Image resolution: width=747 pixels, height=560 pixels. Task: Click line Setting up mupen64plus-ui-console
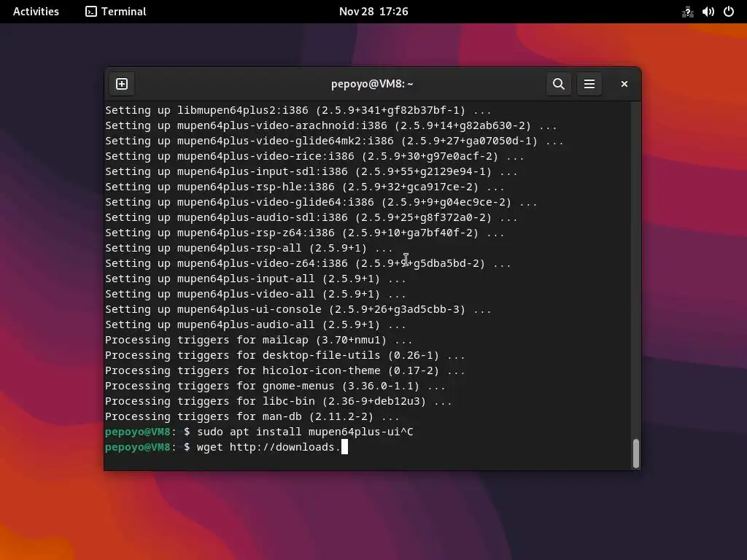click(x=298, y=309)
